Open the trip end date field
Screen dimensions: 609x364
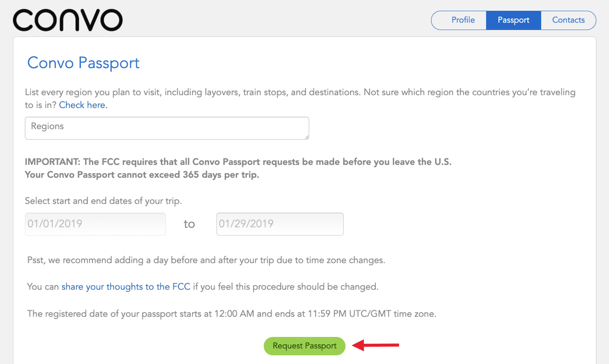tap(280, 224)
